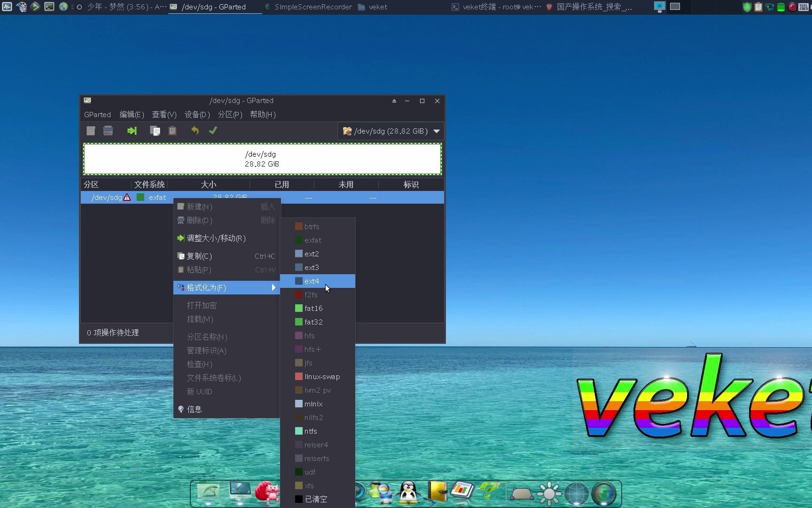Click the green shield tray icon
This screenshot has height=508, width=812.
747,7
